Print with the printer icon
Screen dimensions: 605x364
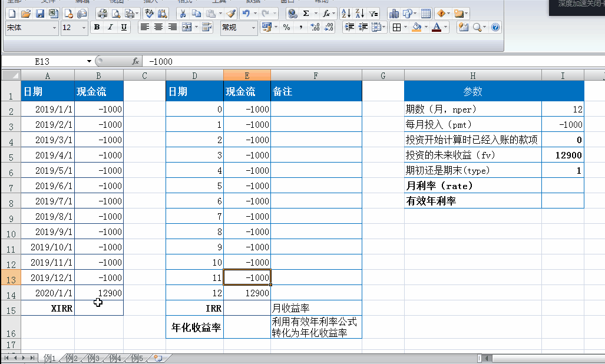pos(103,14)
